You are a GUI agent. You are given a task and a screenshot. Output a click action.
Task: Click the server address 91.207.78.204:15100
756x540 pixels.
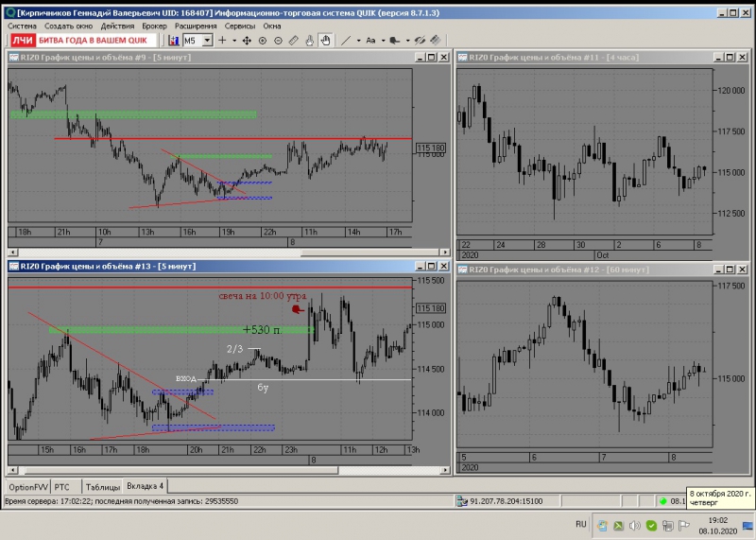coord(506,501)
